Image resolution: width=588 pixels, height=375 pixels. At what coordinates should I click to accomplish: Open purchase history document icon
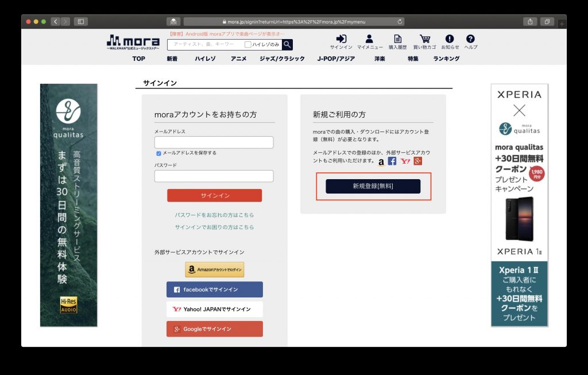[397, 38]
